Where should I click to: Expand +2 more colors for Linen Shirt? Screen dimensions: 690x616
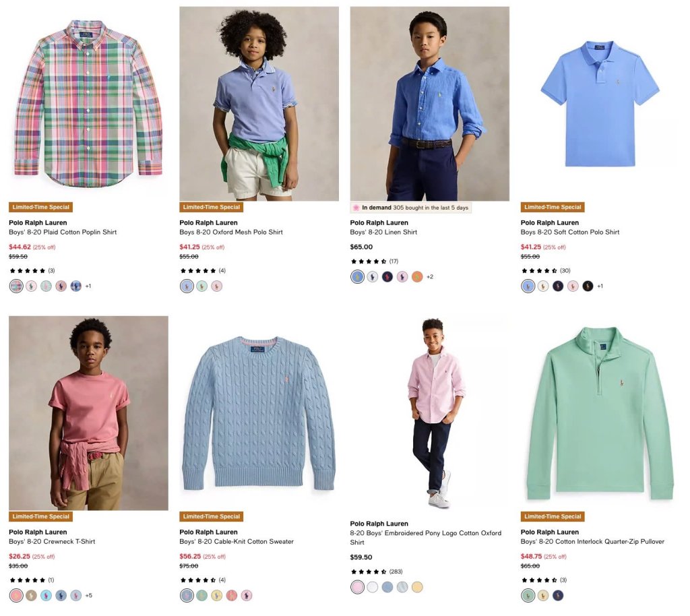[x=430, y=277]
